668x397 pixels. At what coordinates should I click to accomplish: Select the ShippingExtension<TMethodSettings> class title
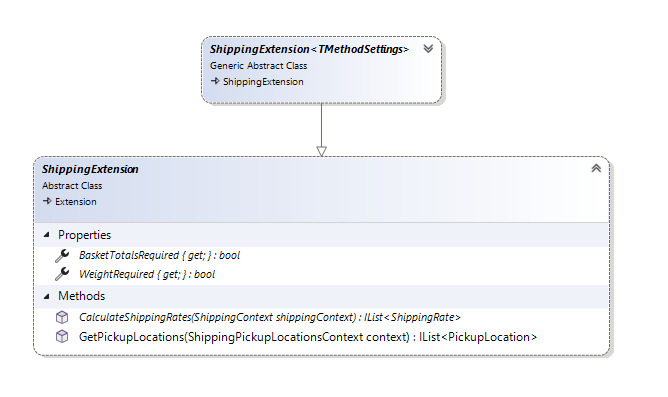pyautogui.click(x=309, y=49)
